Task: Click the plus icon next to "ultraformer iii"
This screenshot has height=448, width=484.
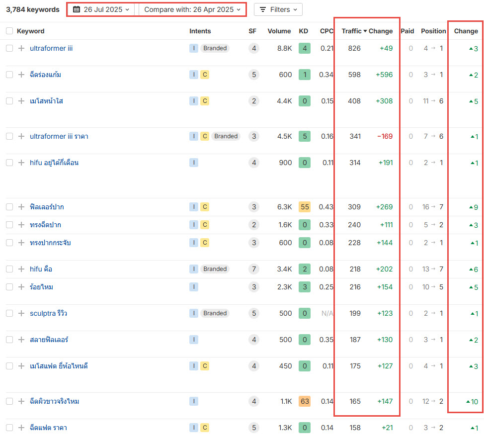Action: (x=21, y=48)
